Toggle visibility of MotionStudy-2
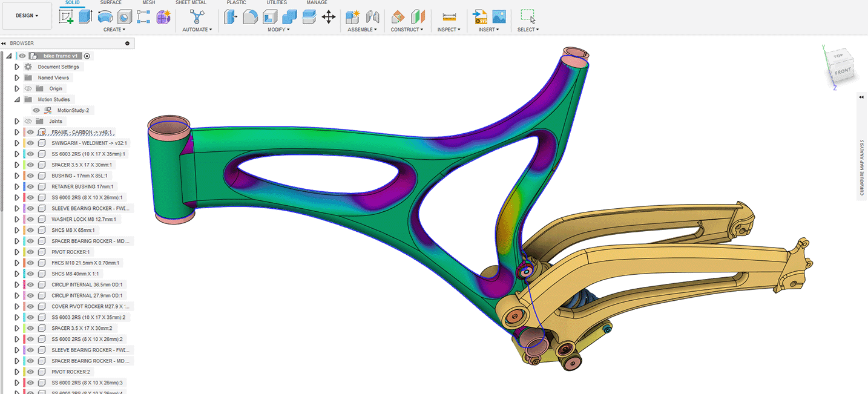The height and width of the screenshot is (394, 868). pyautogui.click(x=36, y=111)
